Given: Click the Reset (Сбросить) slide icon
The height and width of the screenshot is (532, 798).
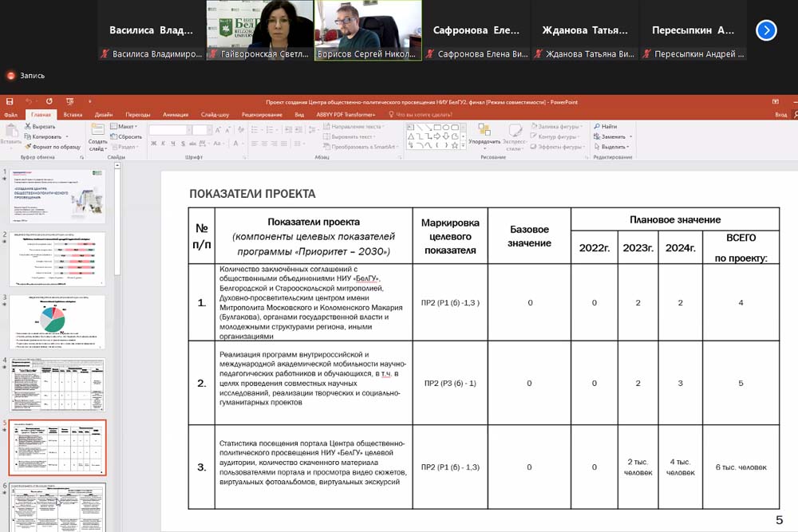Looking at the screenshot, I should (113, 136).
